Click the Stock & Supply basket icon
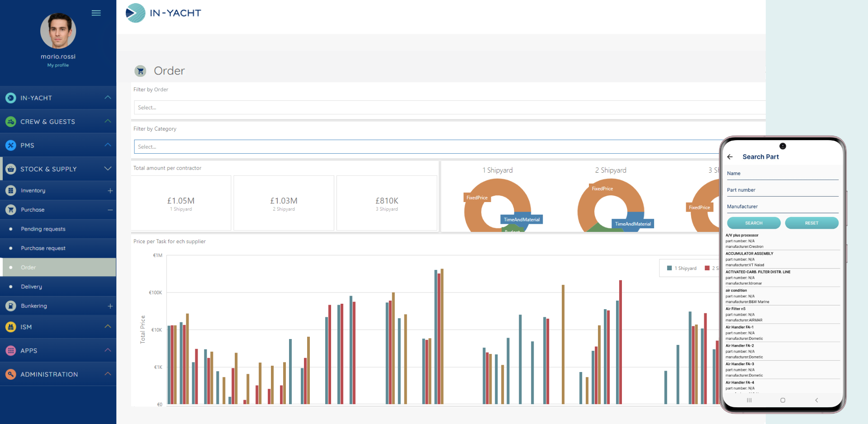Screen dimensions: 868x424 click(11, 169)
